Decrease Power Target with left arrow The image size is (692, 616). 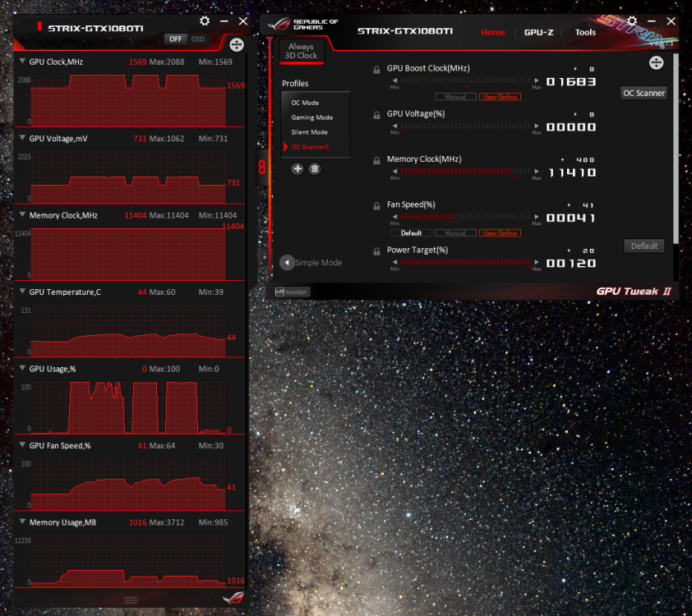coord(395,262)
